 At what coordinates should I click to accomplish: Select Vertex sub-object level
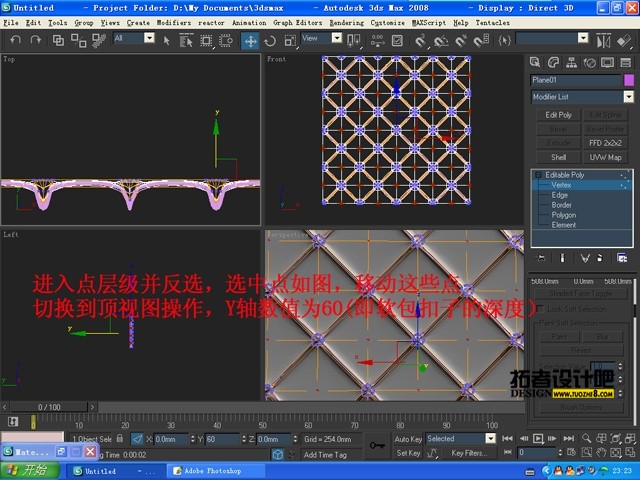click(561, 185)
